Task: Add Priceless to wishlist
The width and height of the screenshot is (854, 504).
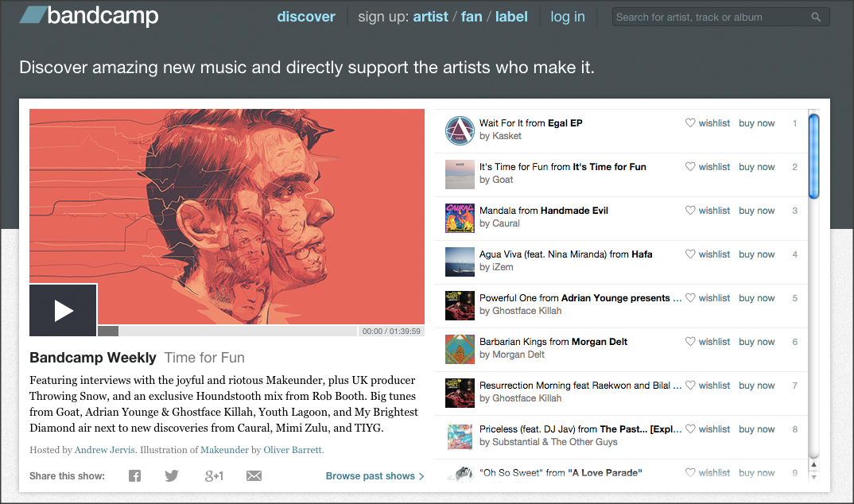Action: point(708,429)
